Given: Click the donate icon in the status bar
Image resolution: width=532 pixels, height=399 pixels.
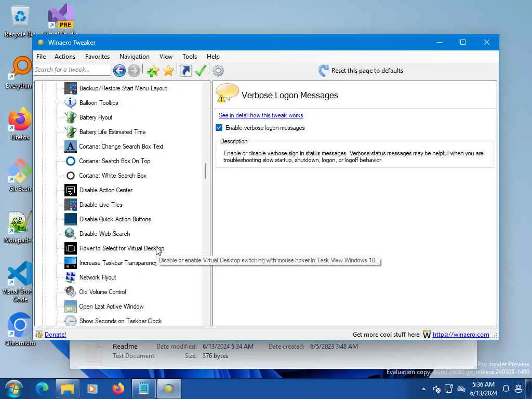Looking at the screenshot, I should point(39,335).
